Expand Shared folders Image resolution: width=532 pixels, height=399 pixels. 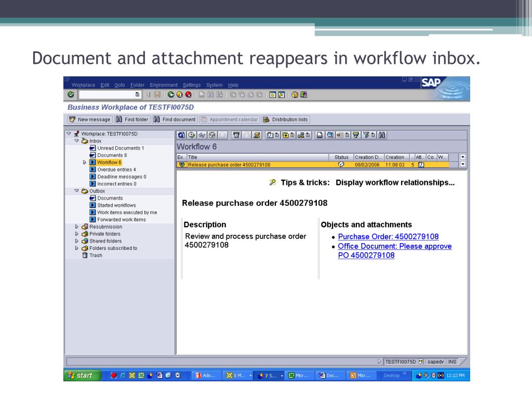(x=77, y=241)
